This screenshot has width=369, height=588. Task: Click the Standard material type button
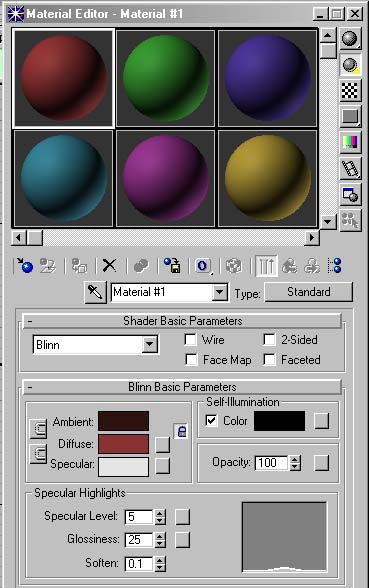tap(309, 292)
